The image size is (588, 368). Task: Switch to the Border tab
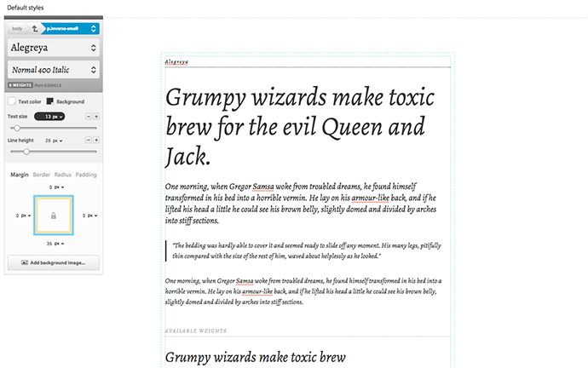[x=42, y=175]
